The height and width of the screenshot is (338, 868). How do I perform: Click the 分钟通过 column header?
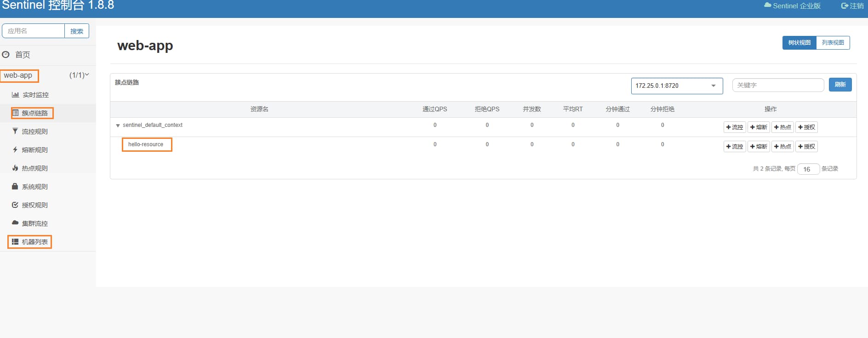(x=617, y=109)
